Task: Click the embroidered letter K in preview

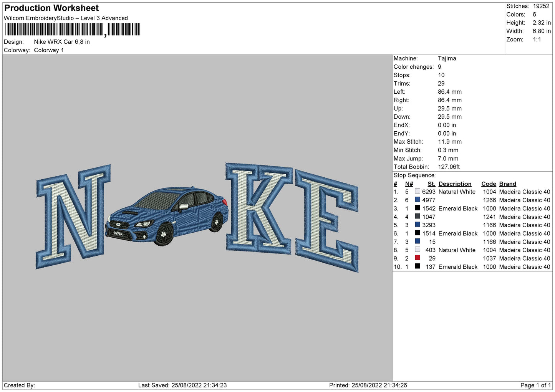Action: [259, 208]
